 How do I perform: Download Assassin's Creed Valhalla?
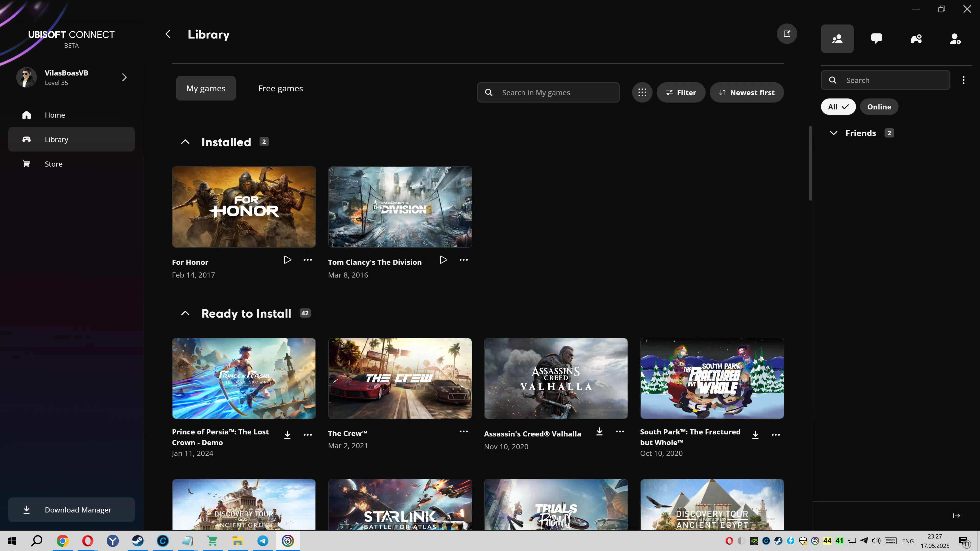[x=599, y=432]
